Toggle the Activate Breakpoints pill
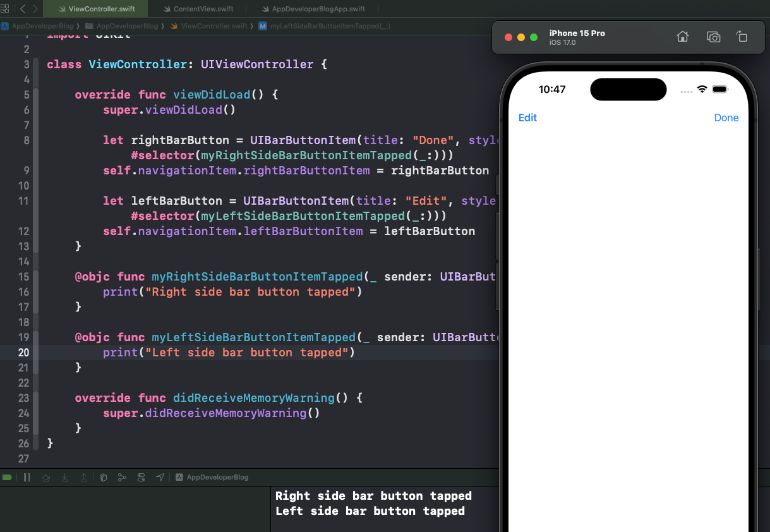Screen dimensions: 770x532 (8, 477)
